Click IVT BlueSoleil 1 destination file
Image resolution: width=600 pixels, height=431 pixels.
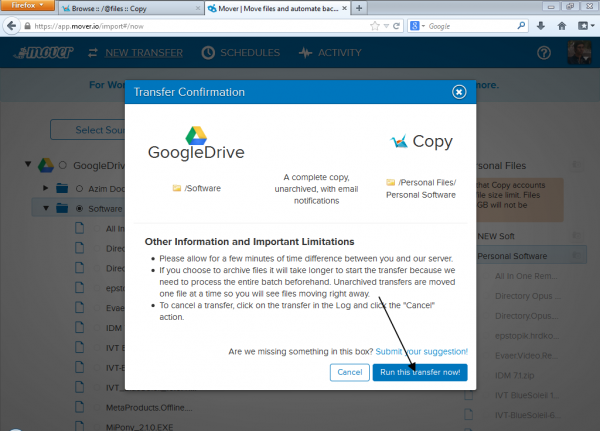pos(527,395)
